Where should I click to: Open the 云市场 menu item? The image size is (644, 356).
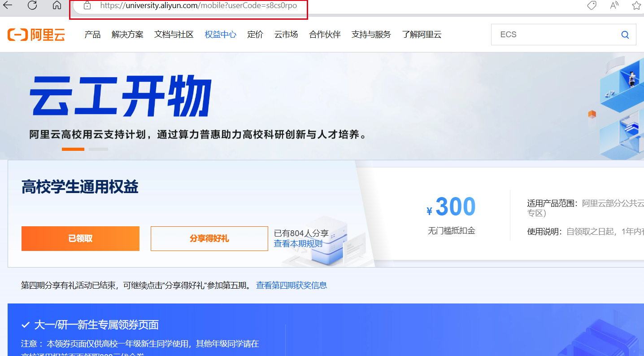[x=286, y=35]
